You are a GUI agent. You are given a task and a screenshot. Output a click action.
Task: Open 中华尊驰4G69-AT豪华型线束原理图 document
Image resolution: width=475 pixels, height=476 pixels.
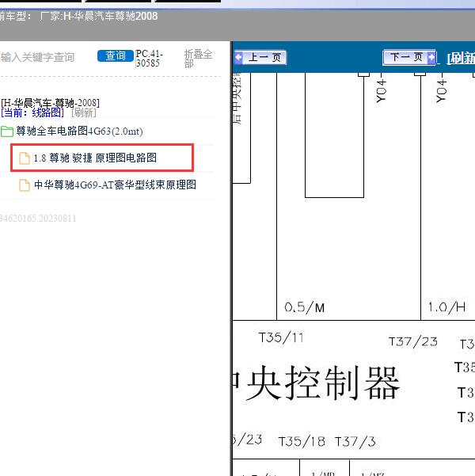click(115, 185)
